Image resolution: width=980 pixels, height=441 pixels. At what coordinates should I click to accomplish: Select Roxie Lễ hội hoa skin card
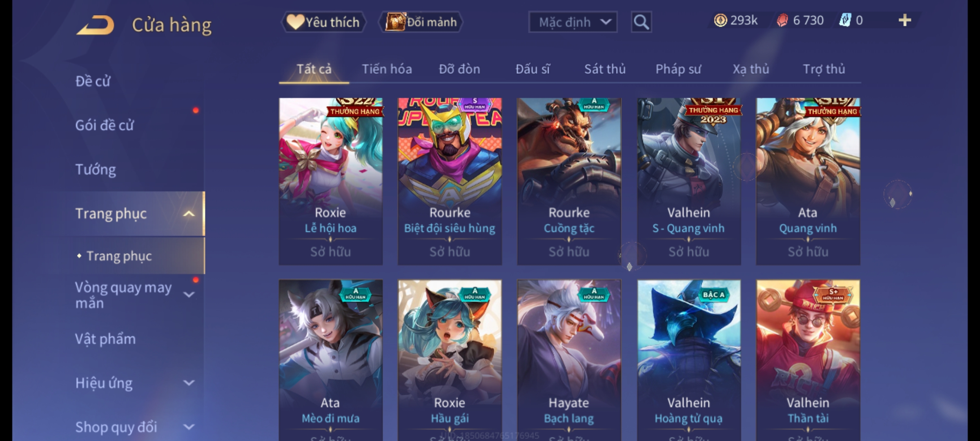click(x=331, y=181)
